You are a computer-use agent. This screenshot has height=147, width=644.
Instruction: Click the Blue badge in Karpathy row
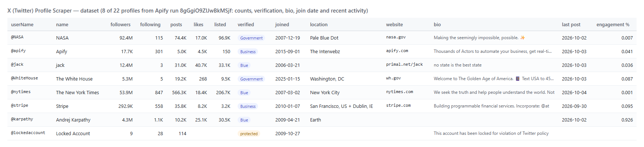(x=244, y=120)
